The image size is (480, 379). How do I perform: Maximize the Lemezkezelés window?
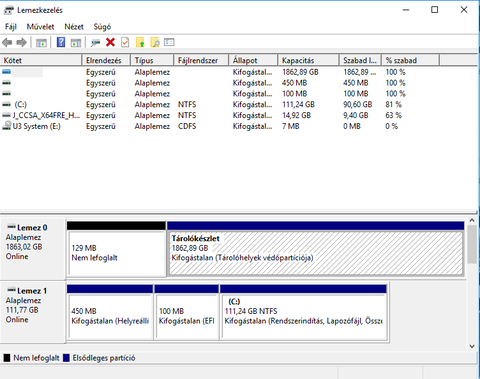[435, 10]
